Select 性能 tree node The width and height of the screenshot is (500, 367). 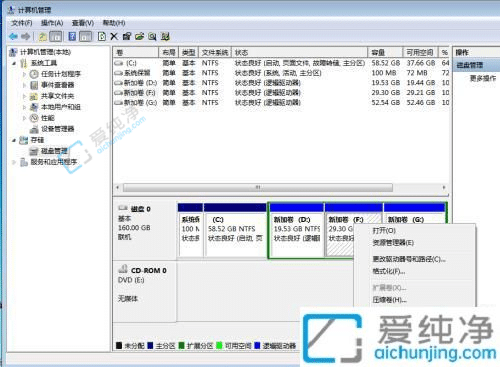[48, 118]
